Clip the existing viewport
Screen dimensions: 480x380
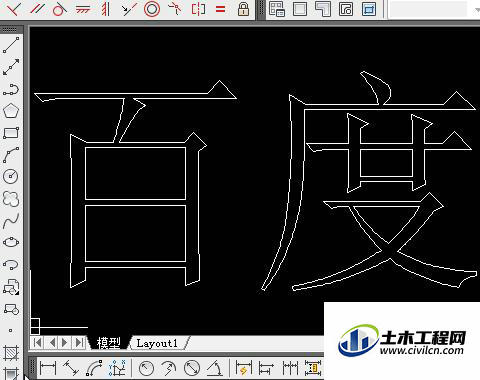coord(369,9)
